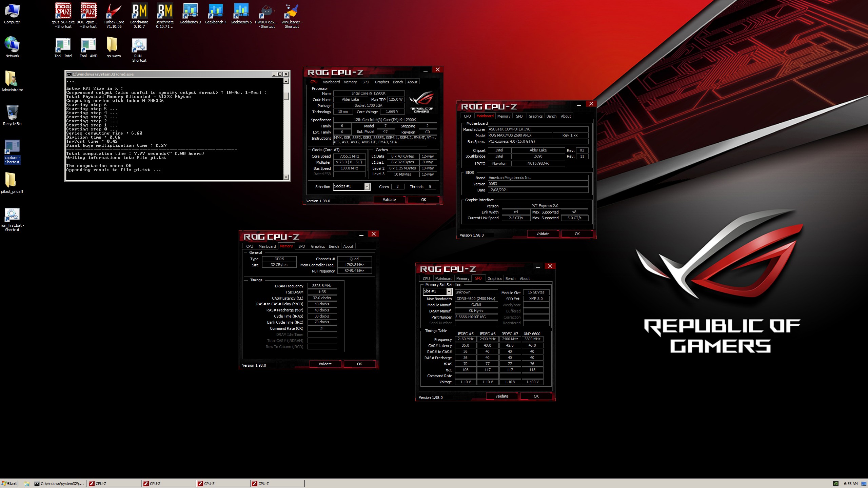Open the Administrator folder icon

[x=12, y=81]
